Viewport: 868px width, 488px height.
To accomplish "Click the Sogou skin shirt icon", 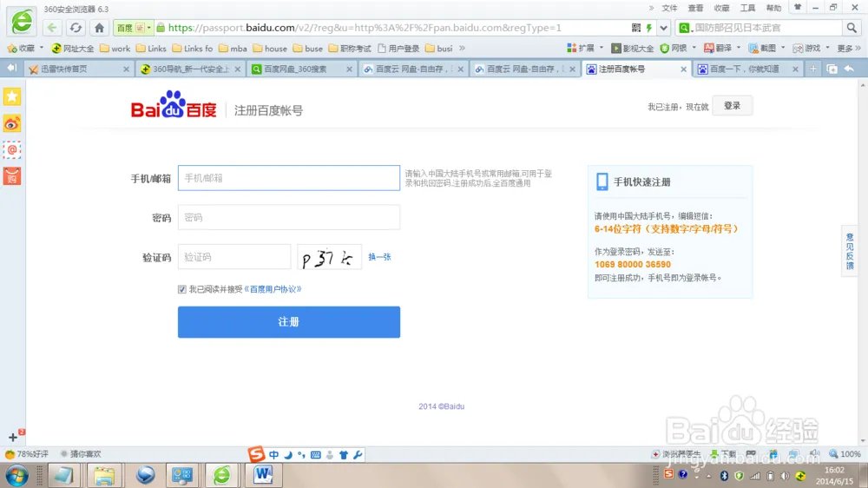I will [x=343, y=455].
